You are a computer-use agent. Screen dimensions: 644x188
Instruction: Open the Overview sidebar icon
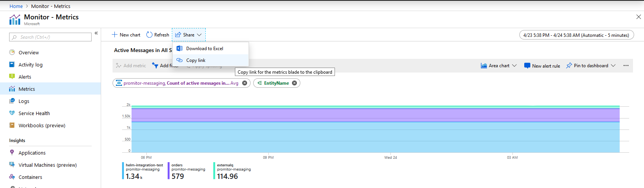(12, 52)
